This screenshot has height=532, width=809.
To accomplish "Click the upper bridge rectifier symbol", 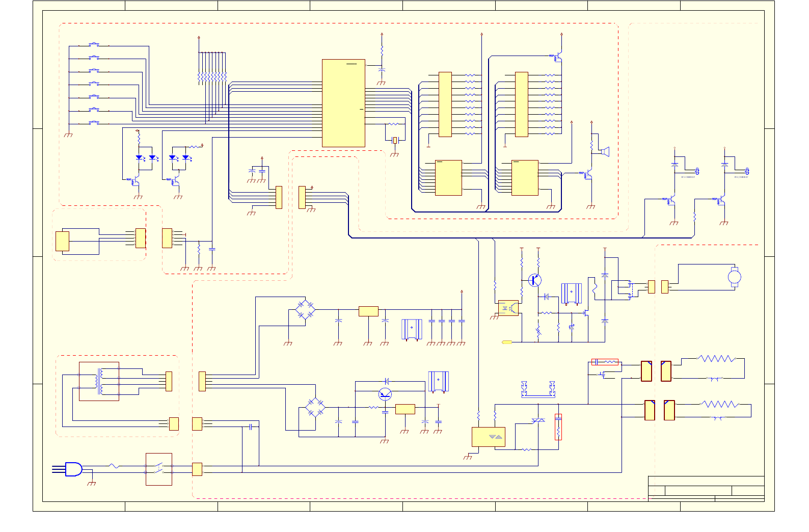I will (x=305, y=309).
